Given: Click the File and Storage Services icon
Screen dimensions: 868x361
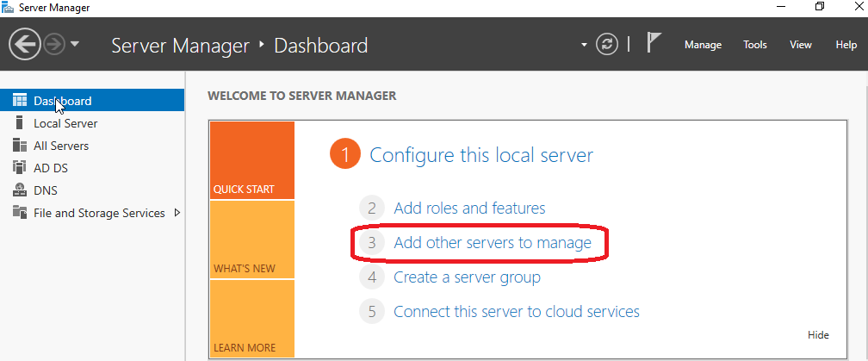Looking at the screenshot, I should pos(19,213).
